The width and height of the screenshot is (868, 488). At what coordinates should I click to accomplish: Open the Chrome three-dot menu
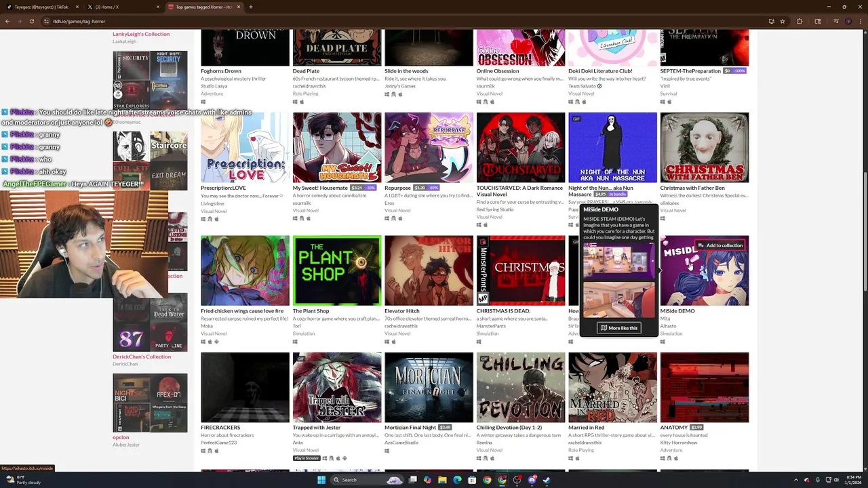pos(861,21)
